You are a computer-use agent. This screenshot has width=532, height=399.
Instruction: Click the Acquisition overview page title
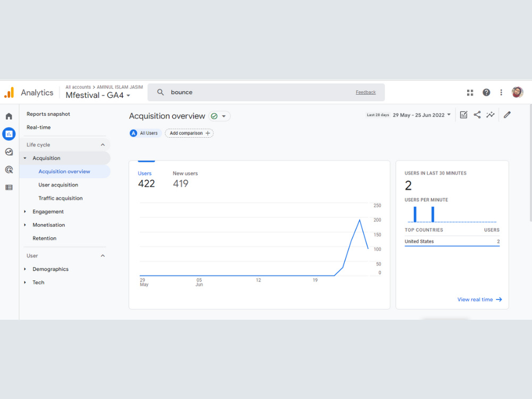[167, 116]
